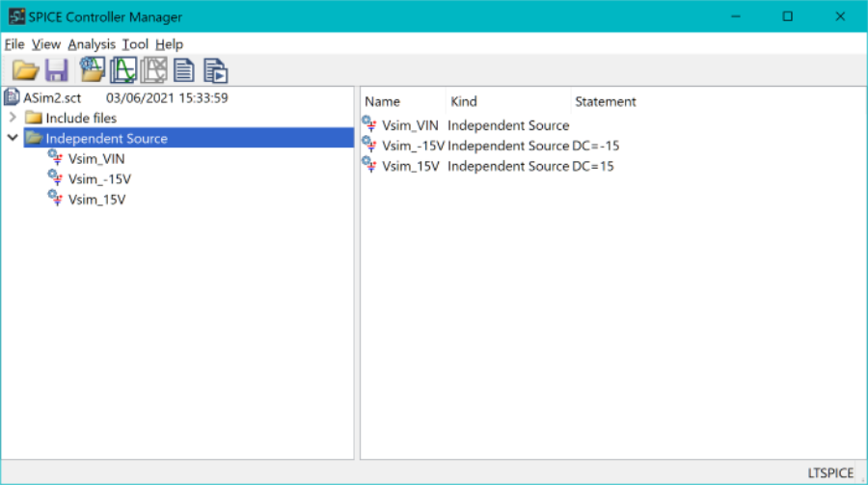Select Vsim_VIN name in the list

coord(410,125)
